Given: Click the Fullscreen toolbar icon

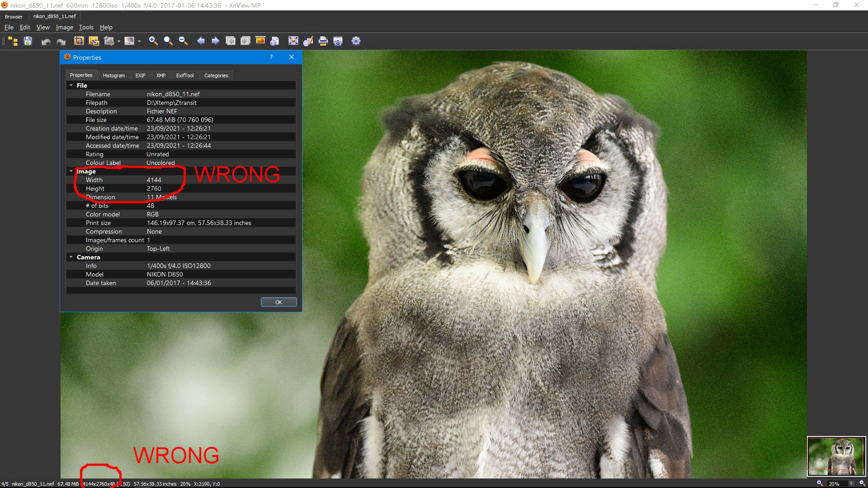Looking at the screenshot, I should pyautogui.click(x=293, y=41).
